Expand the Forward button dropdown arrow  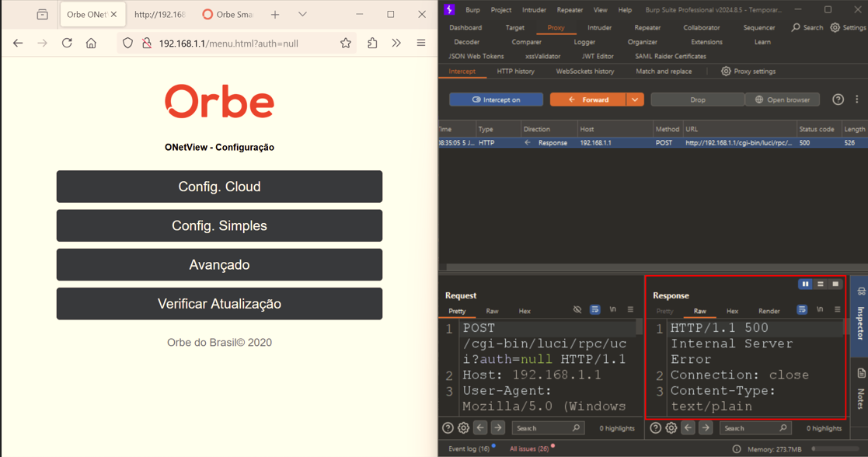click(x=635, y=99)
